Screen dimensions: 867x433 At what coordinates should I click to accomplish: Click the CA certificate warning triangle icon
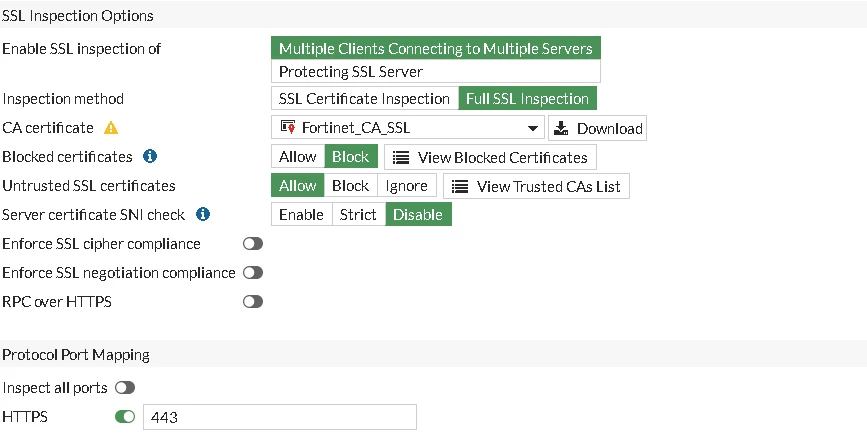tap(111, 128)
